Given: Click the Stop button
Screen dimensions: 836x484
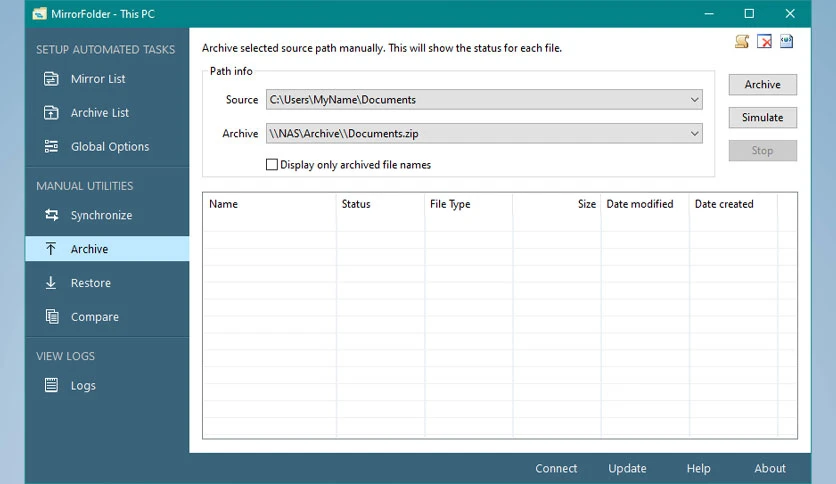Looking at the screenshot, I should 762,150.
